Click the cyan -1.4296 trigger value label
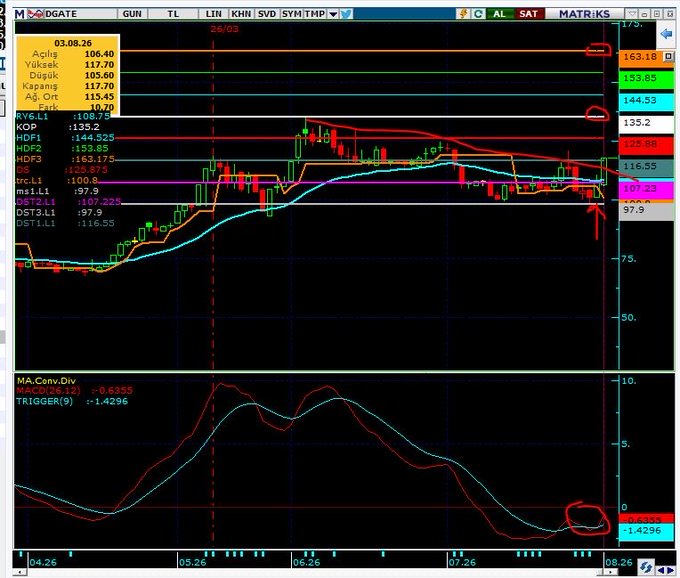This screenshot has width=680, height=578. point(646,531)
